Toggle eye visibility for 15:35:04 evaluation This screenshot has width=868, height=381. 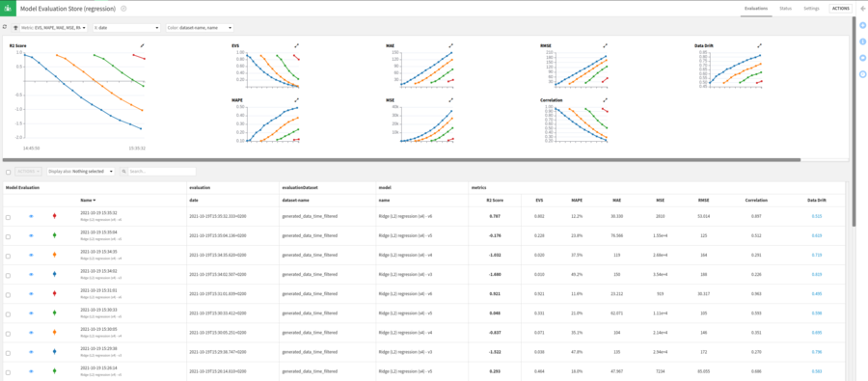[31, 236]
